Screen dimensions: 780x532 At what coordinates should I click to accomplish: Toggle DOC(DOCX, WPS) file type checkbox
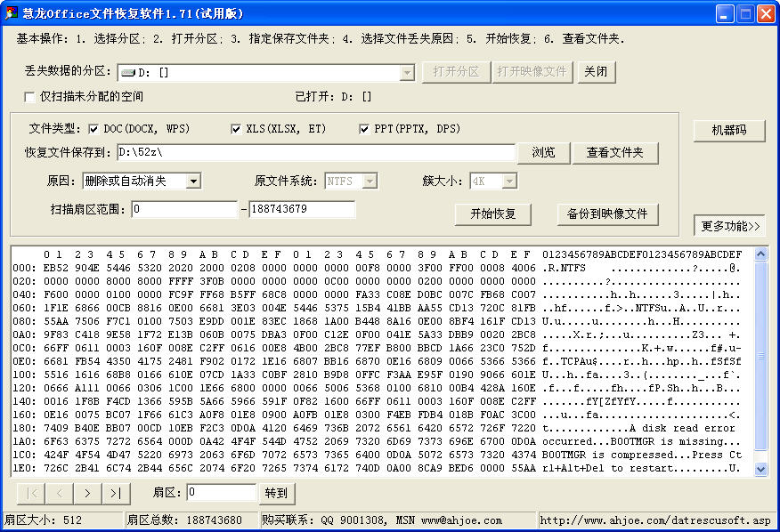click(x=93, y=129)
